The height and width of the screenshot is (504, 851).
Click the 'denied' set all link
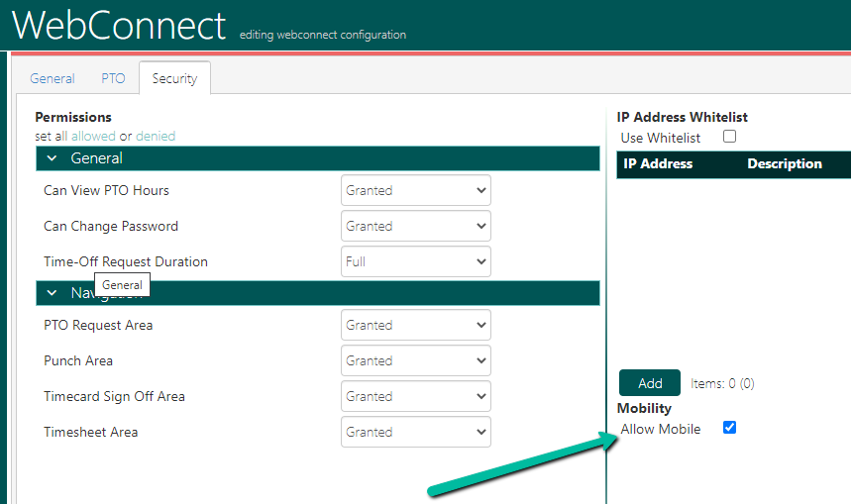pos(156,137)
